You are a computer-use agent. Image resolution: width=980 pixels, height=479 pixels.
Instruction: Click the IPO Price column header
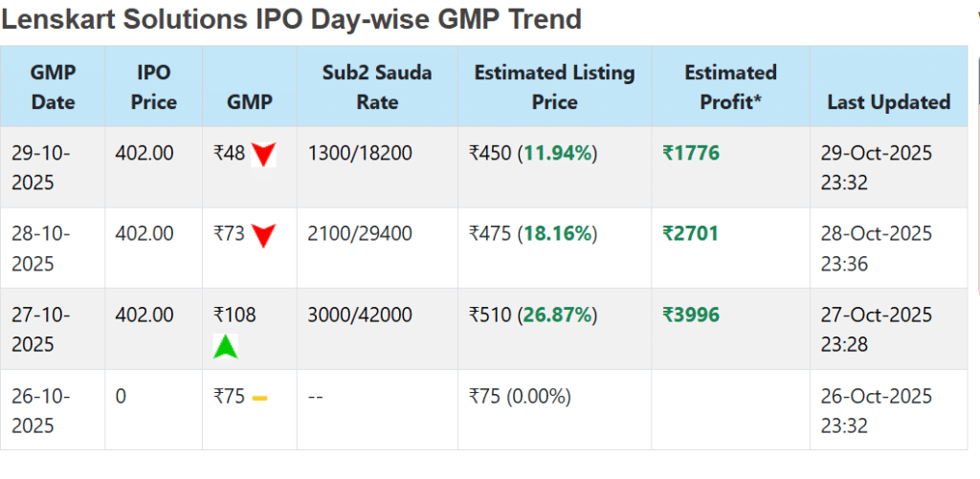[153, 87]
